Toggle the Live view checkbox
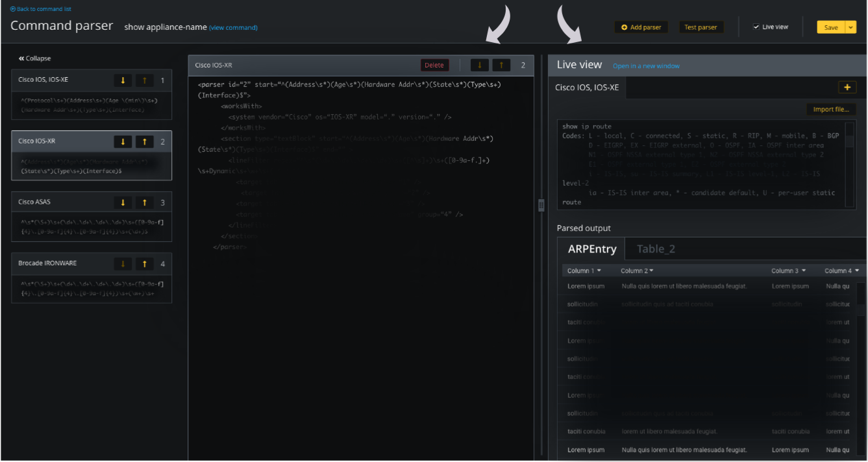This screenshot has width=868, height=462. (x=756, y=27)
